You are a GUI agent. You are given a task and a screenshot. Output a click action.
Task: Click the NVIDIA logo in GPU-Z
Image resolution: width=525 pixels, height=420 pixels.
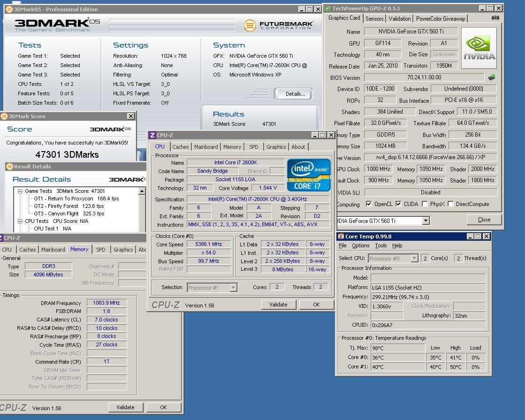pyautogui.click(x=479, y=49)
